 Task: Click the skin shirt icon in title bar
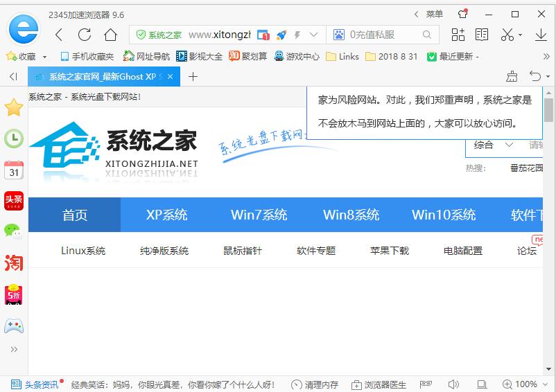462,14
